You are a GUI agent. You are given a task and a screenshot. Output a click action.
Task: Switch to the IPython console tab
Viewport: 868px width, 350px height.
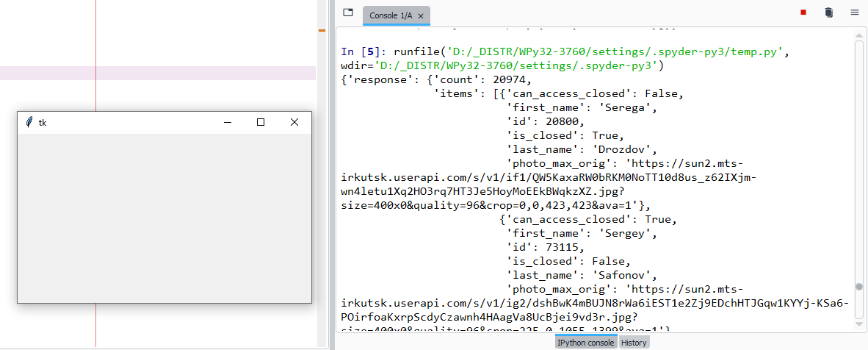coord(585,343)
